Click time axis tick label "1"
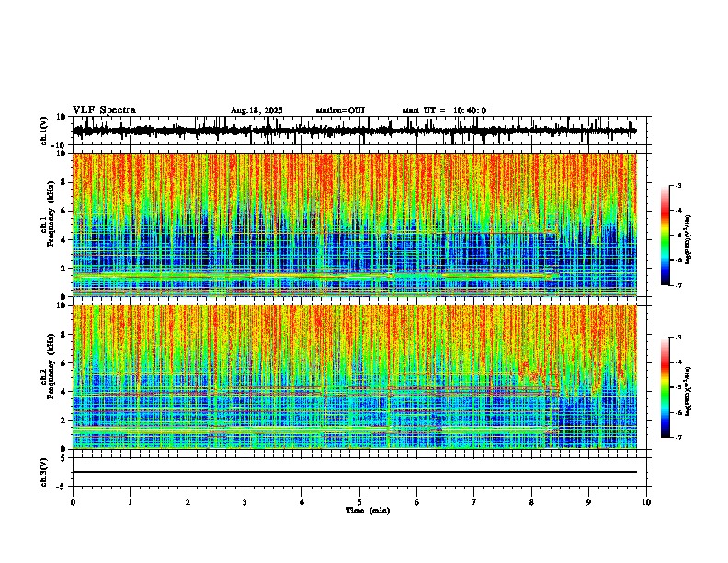Viewport: 728px width, 563px height. tap(130, 501)
